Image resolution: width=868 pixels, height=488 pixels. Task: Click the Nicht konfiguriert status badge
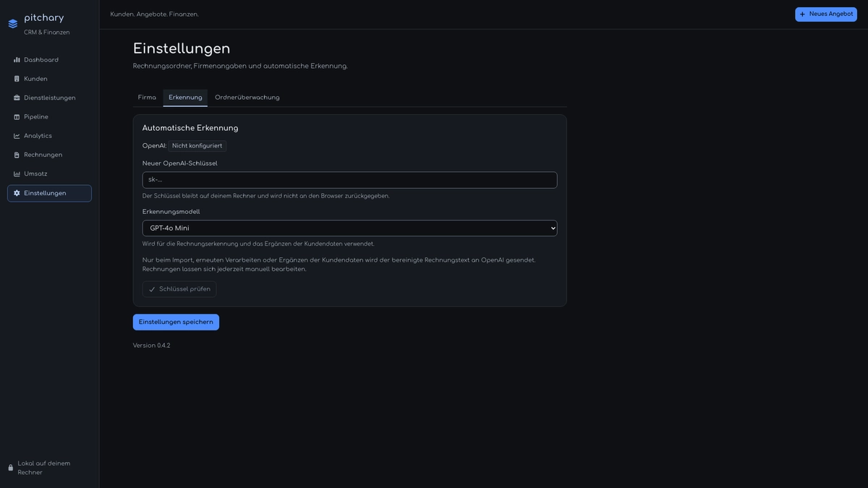197,146
